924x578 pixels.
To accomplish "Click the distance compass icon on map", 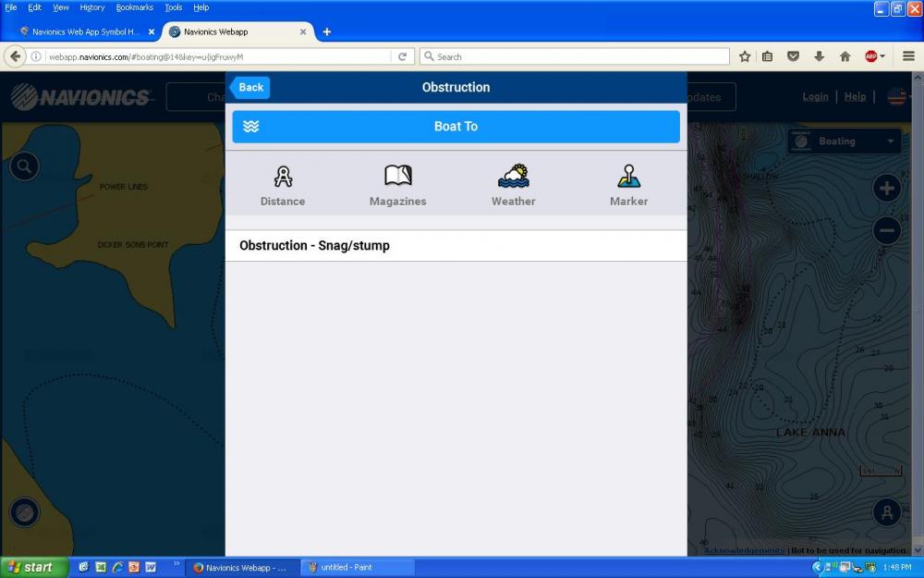I will click(x=887, y=512).
